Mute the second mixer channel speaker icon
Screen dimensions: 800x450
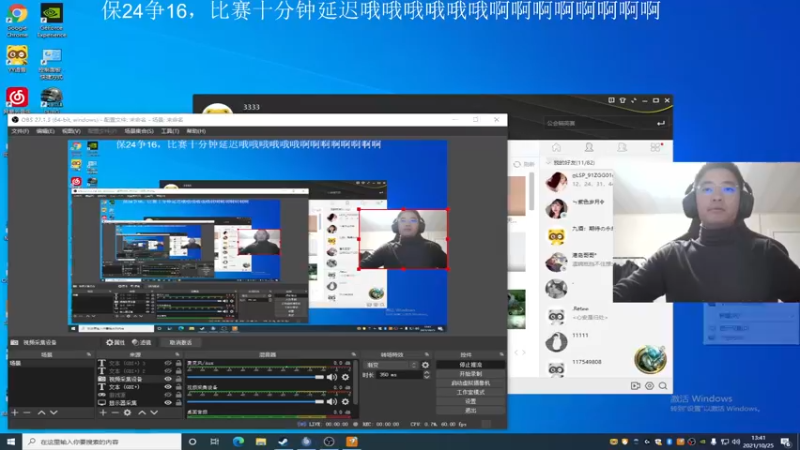coord(332,402)
